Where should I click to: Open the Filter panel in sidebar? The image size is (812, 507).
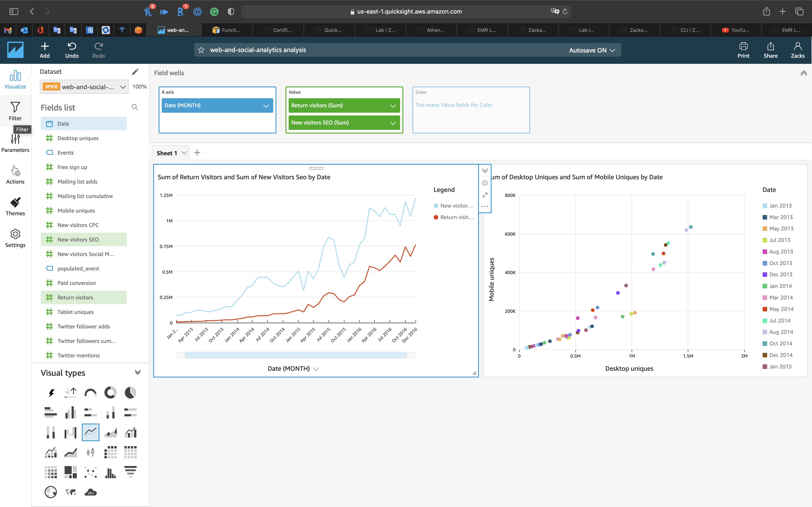tap(15, 111)
